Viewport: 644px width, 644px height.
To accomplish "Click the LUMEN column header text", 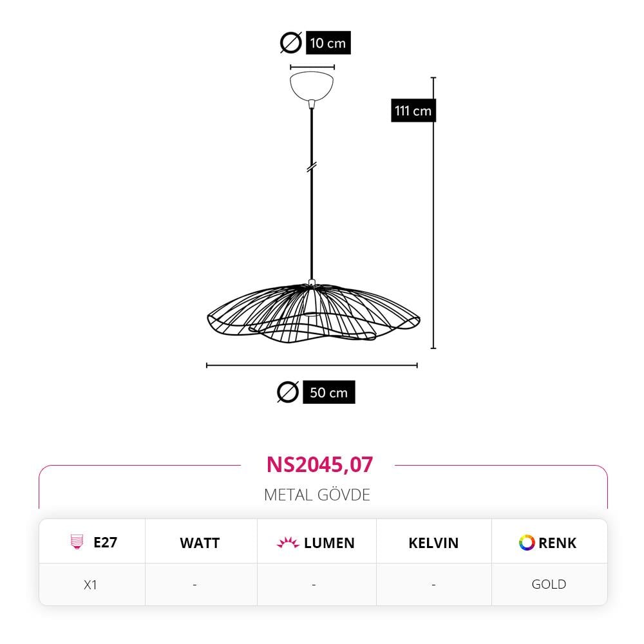I will click(329, 543).
